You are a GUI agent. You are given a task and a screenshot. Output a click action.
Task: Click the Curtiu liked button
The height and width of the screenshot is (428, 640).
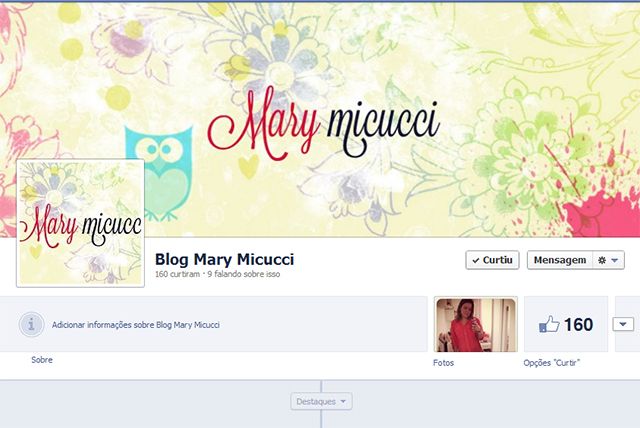click(x=492, y=260)
